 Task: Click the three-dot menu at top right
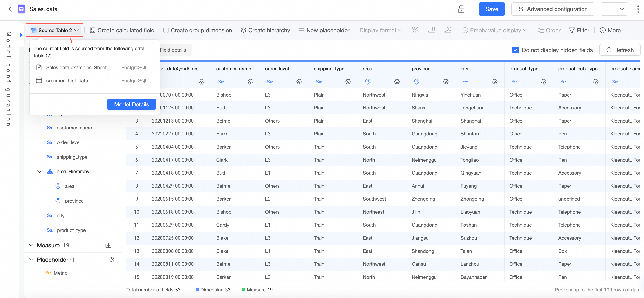click(638, 9)
